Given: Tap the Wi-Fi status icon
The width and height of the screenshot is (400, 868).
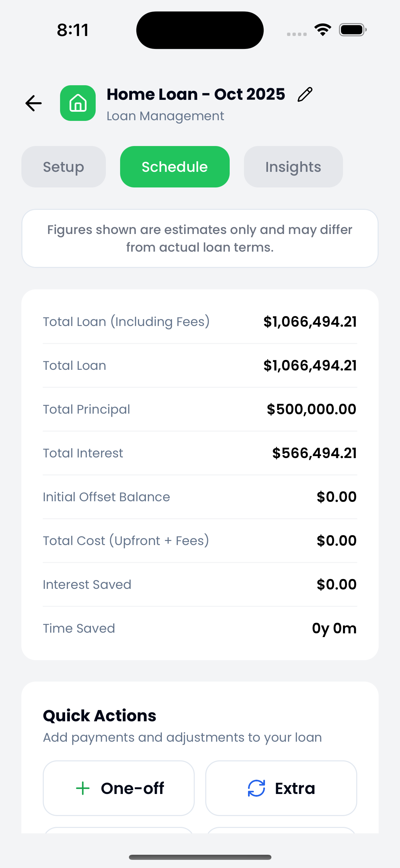Looking at the screenshot, I should 323,30.
